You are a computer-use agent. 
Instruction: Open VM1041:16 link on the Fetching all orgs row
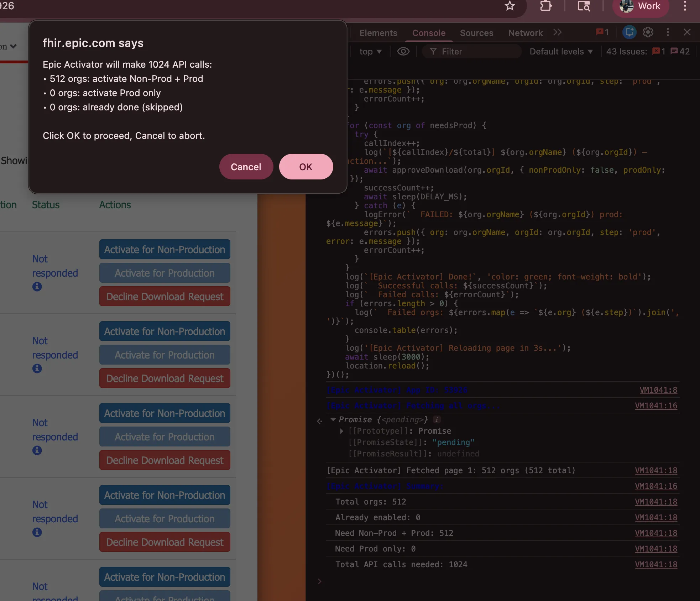pos(656,406)
